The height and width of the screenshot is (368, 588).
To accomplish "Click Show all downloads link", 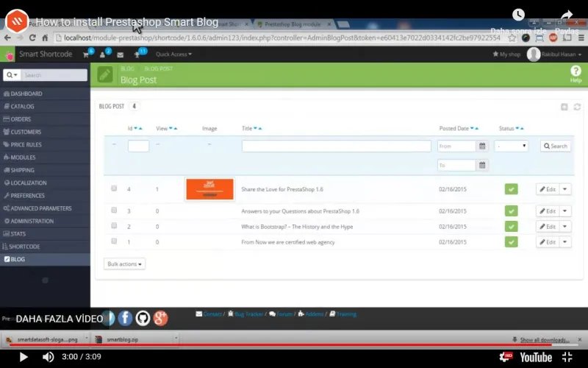I will 544,340.
